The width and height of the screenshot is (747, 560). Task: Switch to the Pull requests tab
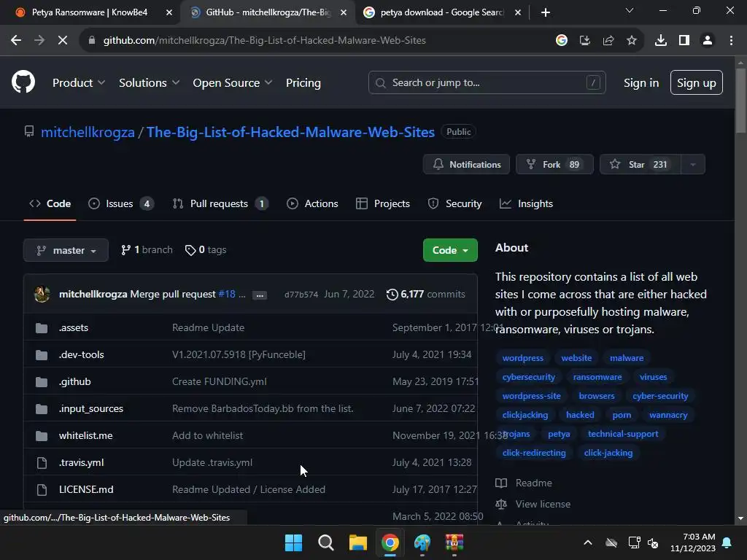pos(220,204)
